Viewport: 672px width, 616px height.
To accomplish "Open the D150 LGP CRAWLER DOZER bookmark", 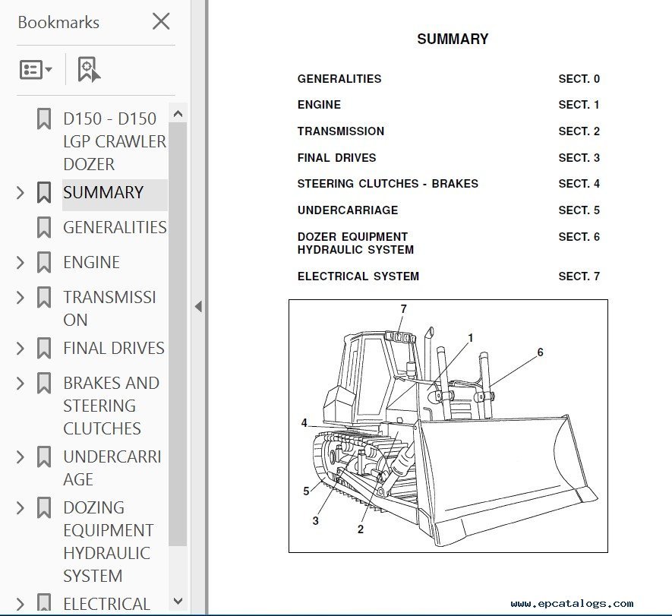I will [115, 141].
